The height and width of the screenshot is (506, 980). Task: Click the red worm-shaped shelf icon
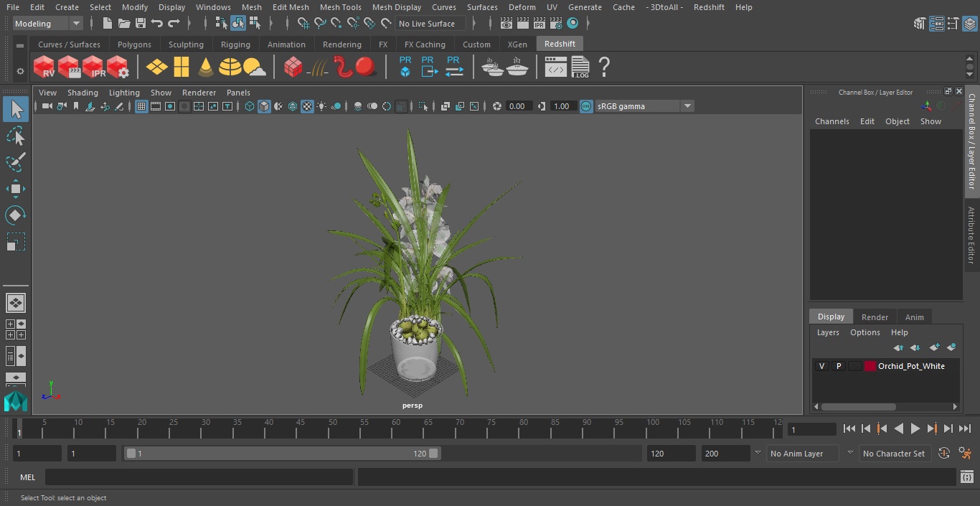click(343, 67)
